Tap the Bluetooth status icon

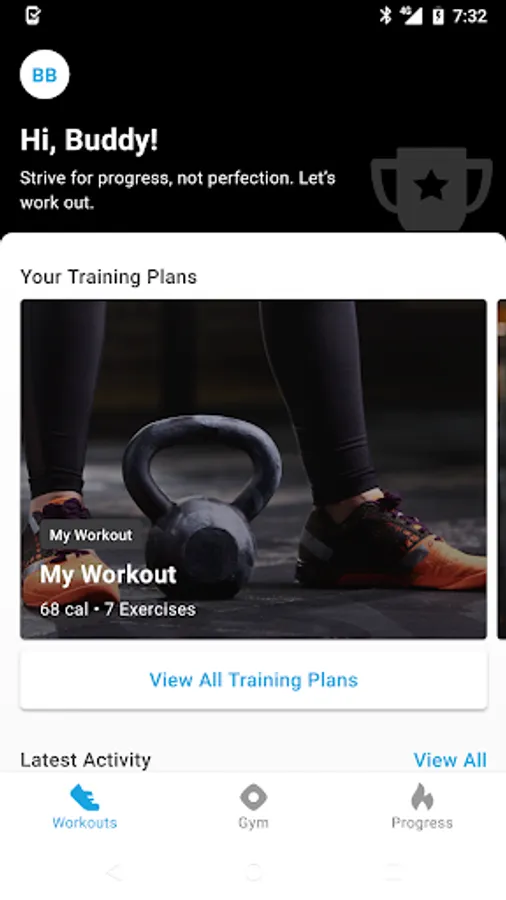385,16
